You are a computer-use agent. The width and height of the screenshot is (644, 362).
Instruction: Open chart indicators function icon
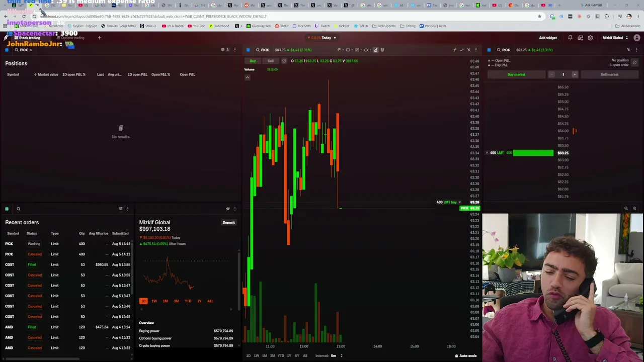tap(454, 50)
